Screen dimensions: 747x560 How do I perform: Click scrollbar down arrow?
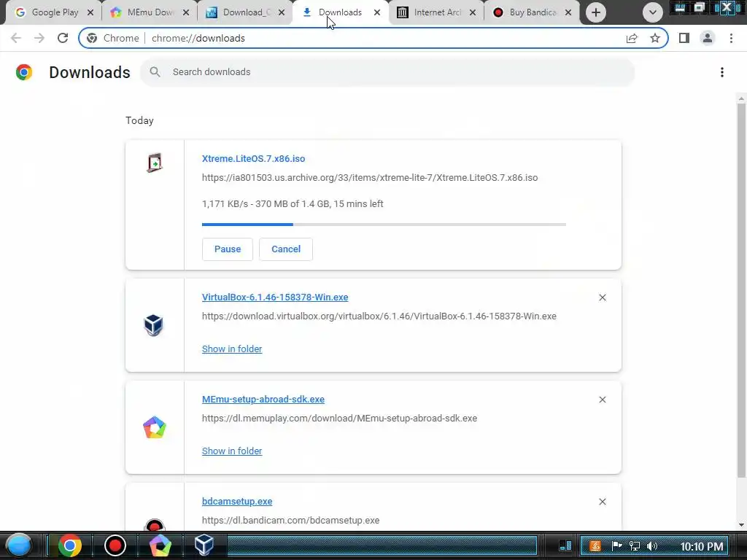741,525
